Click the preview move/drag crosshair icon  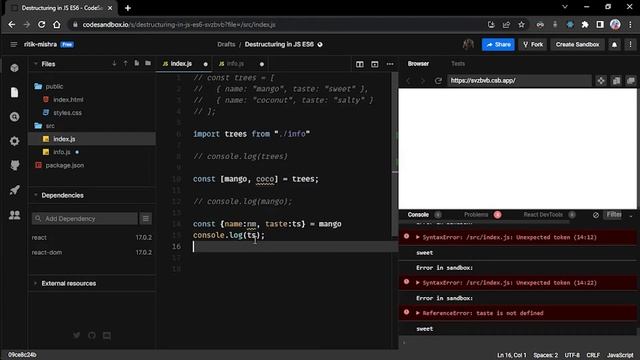coord(601,81)
